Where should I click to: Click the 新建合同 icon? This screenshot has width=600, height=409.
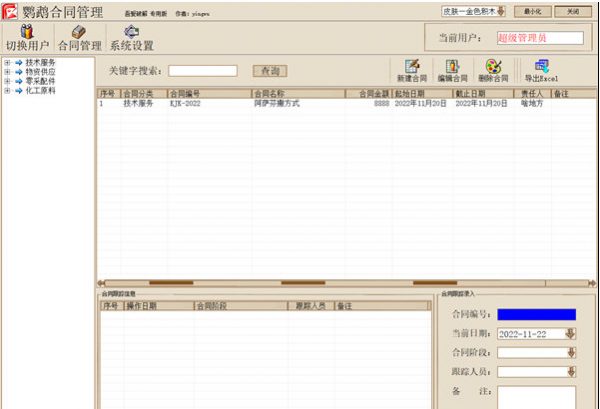click(x=412, y=66)
